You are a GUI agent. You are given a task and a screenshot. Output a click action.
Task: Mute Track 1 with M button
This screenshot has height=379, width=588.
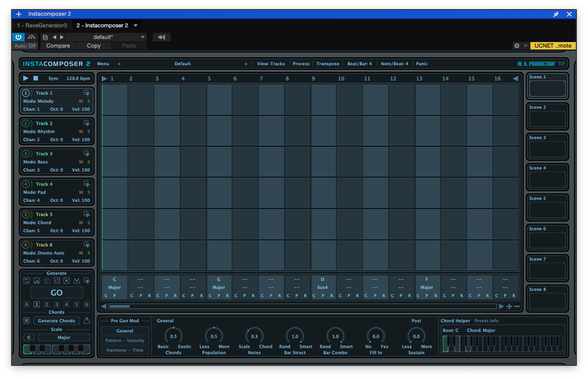click(80, 101)
